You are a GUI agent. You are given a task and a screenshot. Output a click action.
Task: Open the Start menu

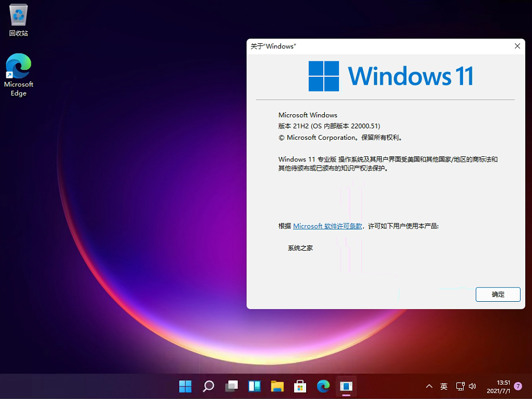[x=185, y=386]
